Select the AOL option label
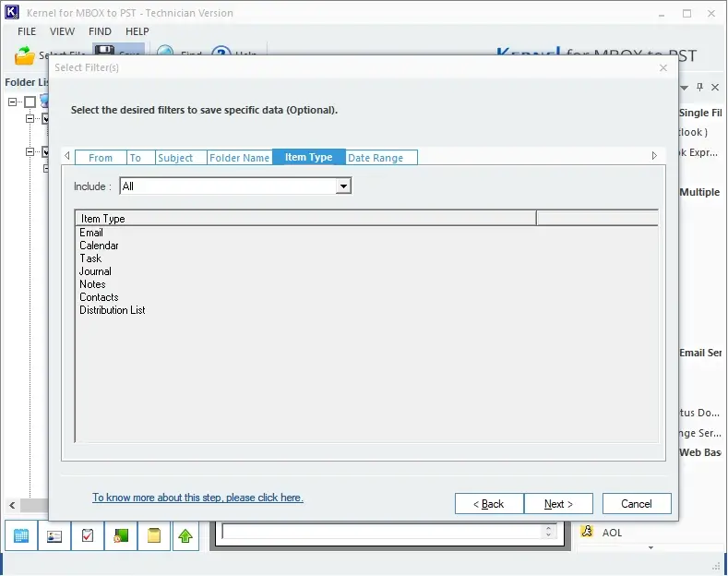Screen dimensions: 728x576 point(612,533)
